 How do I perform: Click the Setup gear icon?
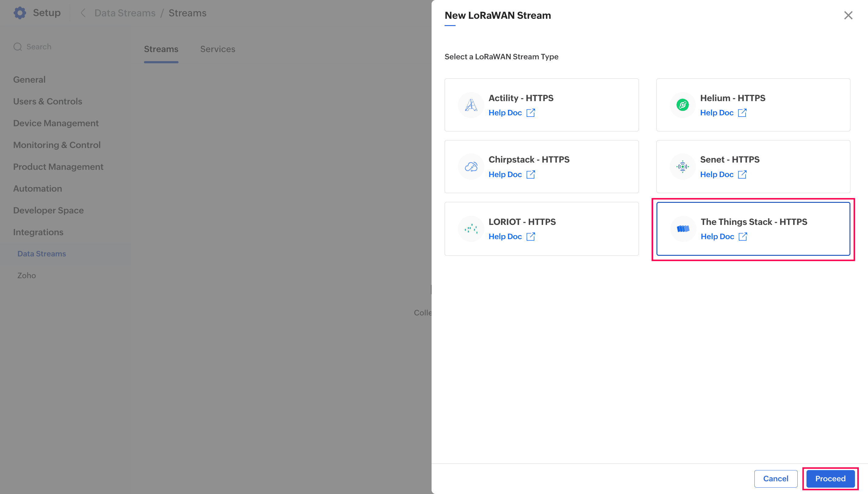coord(20,13)
